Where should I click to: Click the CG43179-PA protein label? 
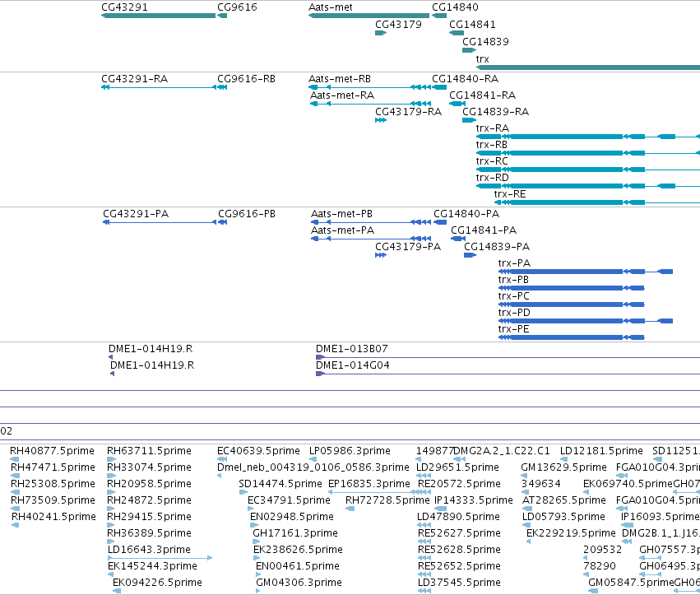pos(408,247)
